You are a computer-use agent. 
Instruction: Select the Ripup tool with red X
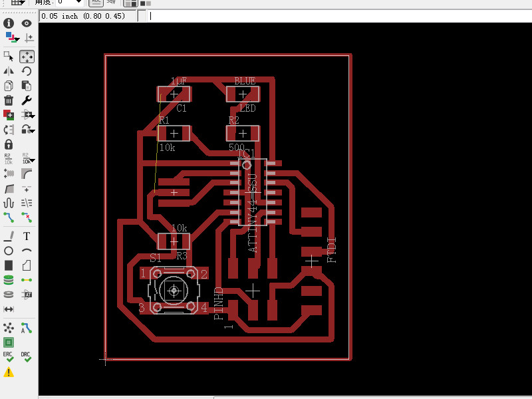click(x=27, y=217)
